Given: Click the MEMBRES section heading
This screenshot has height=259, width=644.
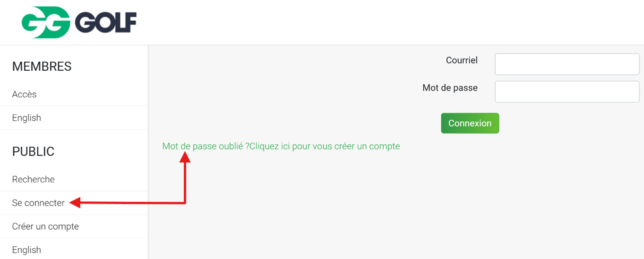Looking at the screenshot, I should click(x=42, y=66).
